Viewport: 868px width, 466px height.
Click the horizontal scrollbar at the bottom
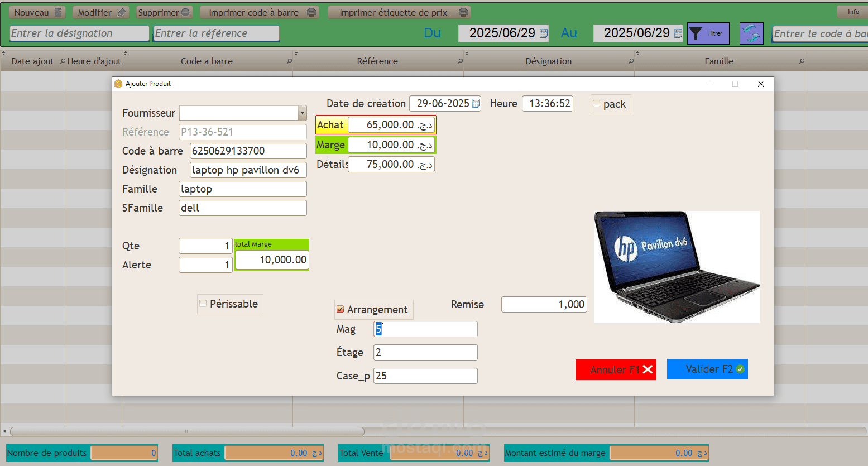click(187, 431)
